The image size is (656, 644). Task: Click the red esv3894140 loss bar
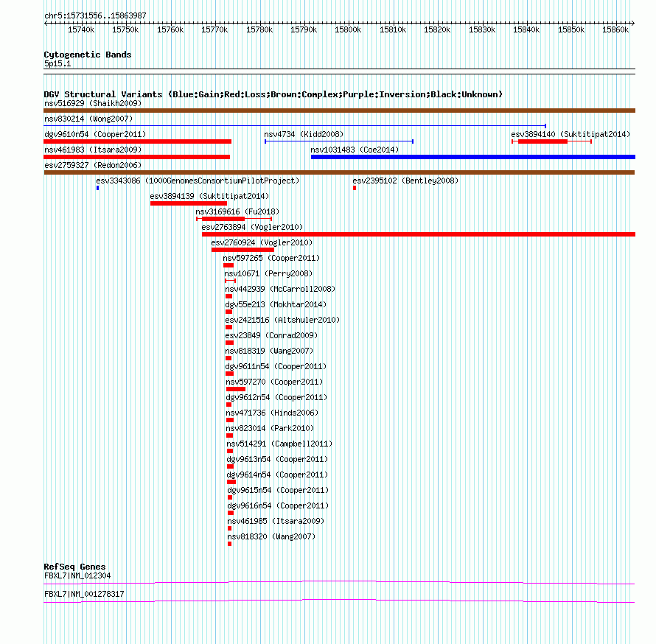(x=542, y=141)
